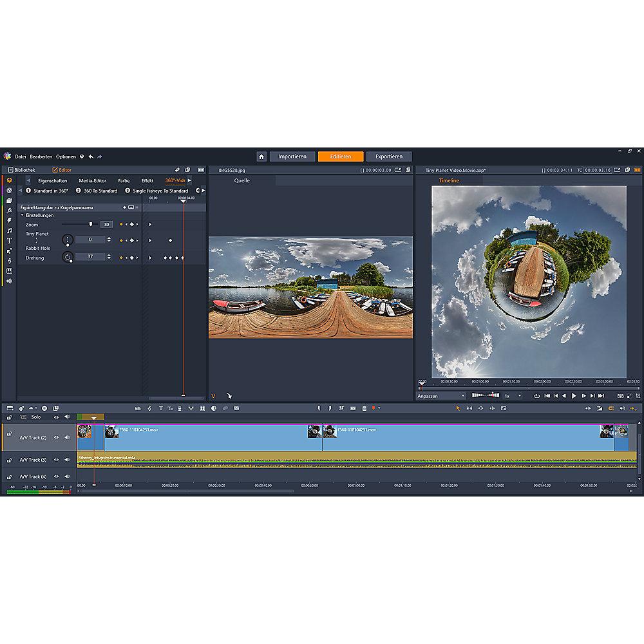Screen dimensions: 644x644
Task: Click the Create Title T icon
Action: pos(160,408)
